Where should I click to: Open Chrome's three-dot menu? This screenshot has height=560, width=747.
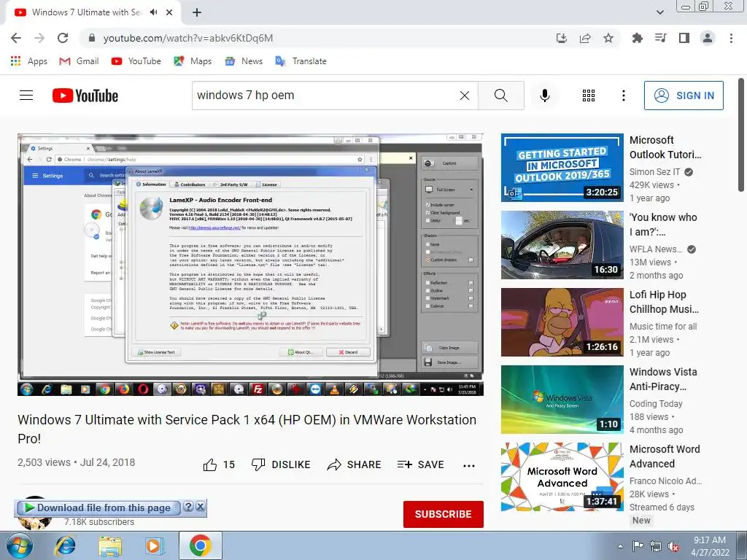tap(731, 38)
